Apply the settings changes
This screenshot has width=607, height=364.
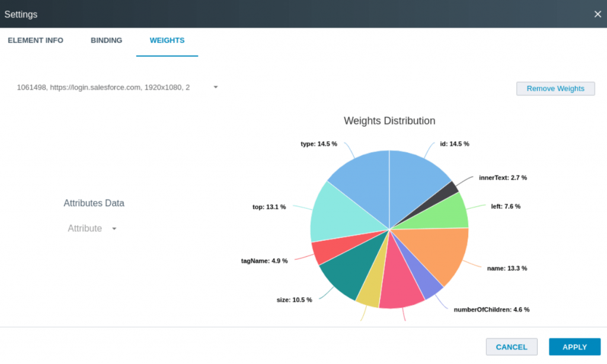pos(574,347)
